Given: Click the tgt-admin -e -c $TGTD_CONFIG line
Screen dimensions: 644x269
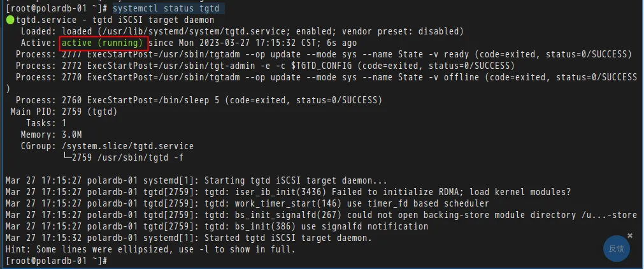Looking at the screenshot, I should (x=266, y=66).
